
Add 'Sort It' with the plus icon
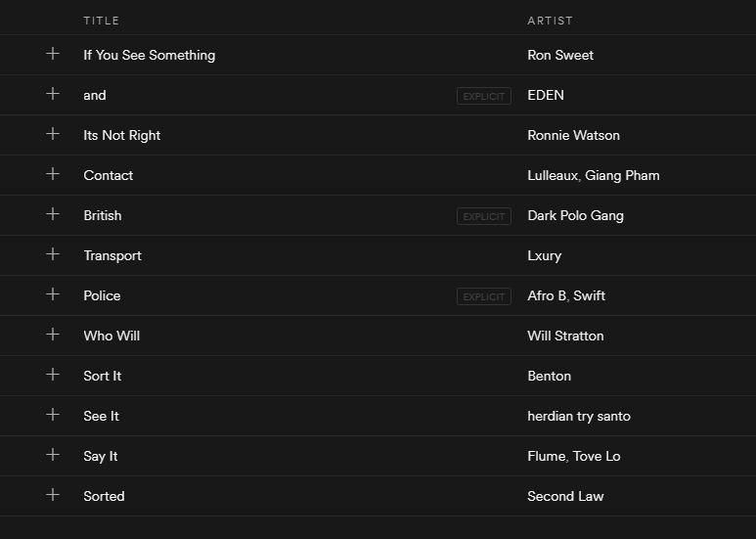coord(53,374)
